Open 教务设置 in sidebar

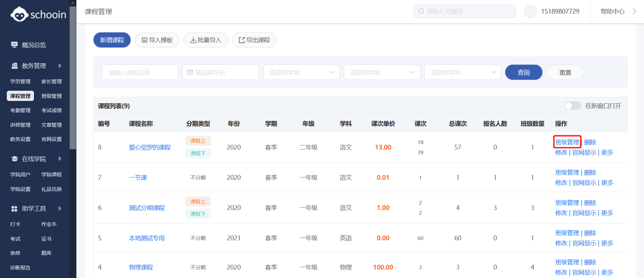(x=20, y=139)
